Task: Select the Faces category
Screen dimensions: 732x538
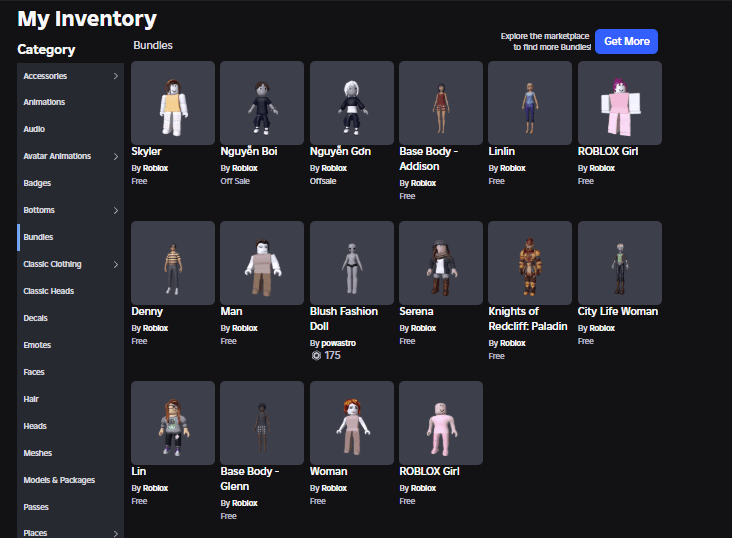Action: tap(70, 372)
